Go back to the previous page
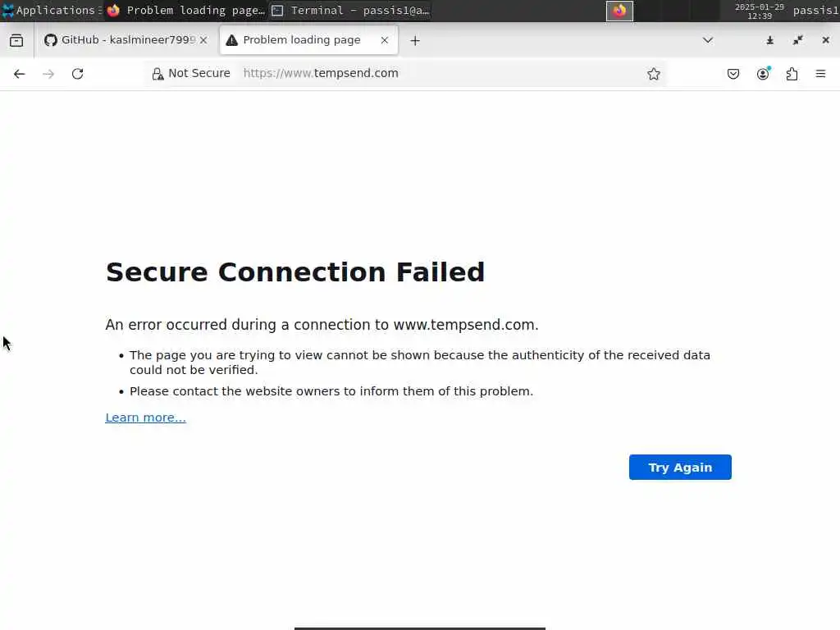Image resolution: width=840 pixels, height=630 pixels. [x=20, y=74]
